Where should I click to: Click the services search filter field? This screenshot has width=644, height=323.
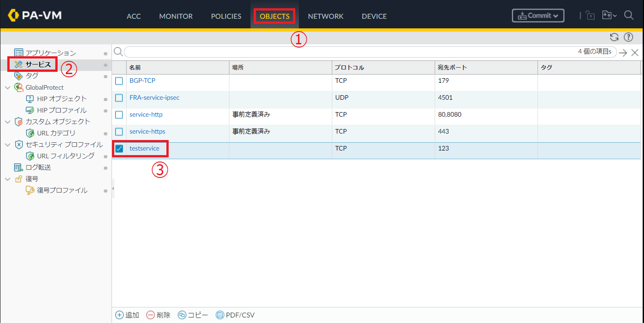point(347,52)
